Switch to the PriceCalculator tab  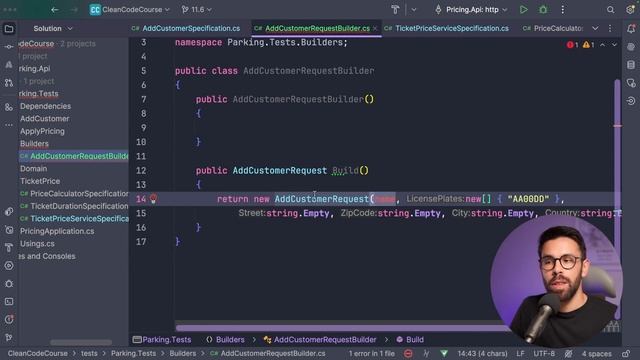tap(553, 29)
